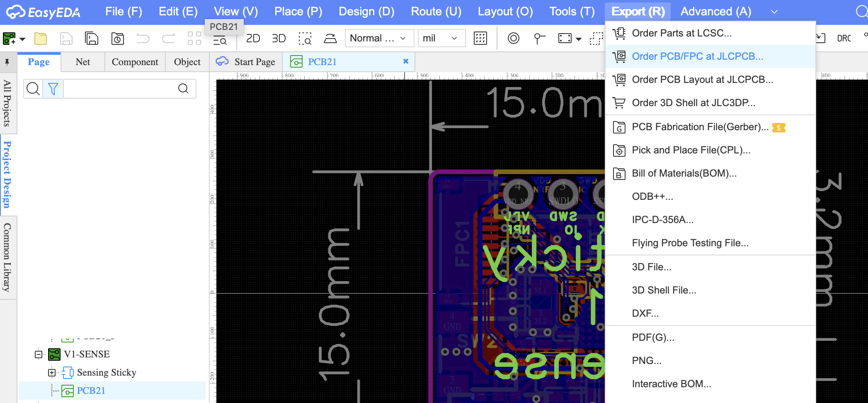The height and width of the screenshot is (403, 868).
Task: Switch to the Component tab
Action: (x=135, y=62)
